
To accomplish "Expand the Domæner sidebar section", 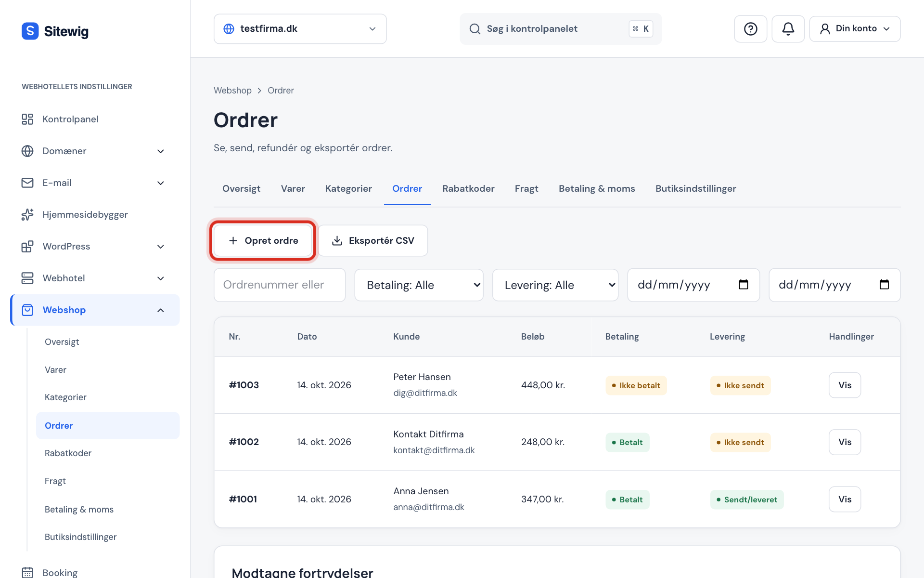I will pyautogui.click(x=161, y=151).
